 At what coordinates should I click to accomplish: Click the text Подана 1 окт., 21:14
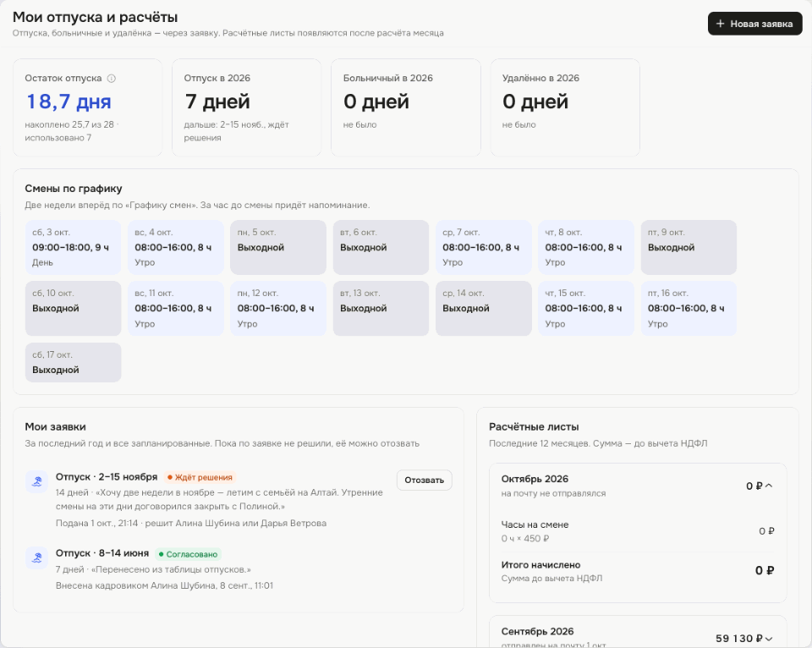click(x=96, y=523)
